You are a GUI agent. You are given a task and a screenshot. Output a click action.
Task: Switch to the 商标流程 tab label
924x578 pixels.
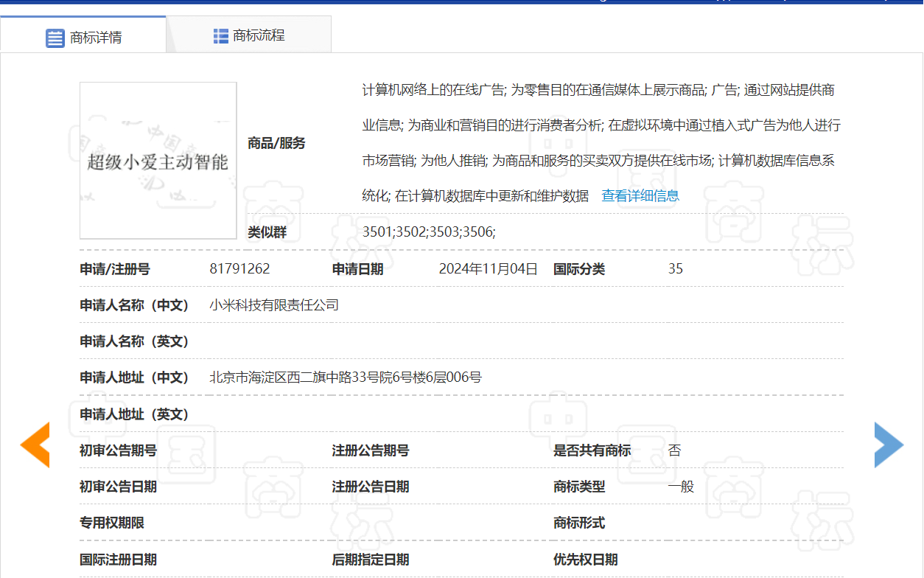click(259, 35)
